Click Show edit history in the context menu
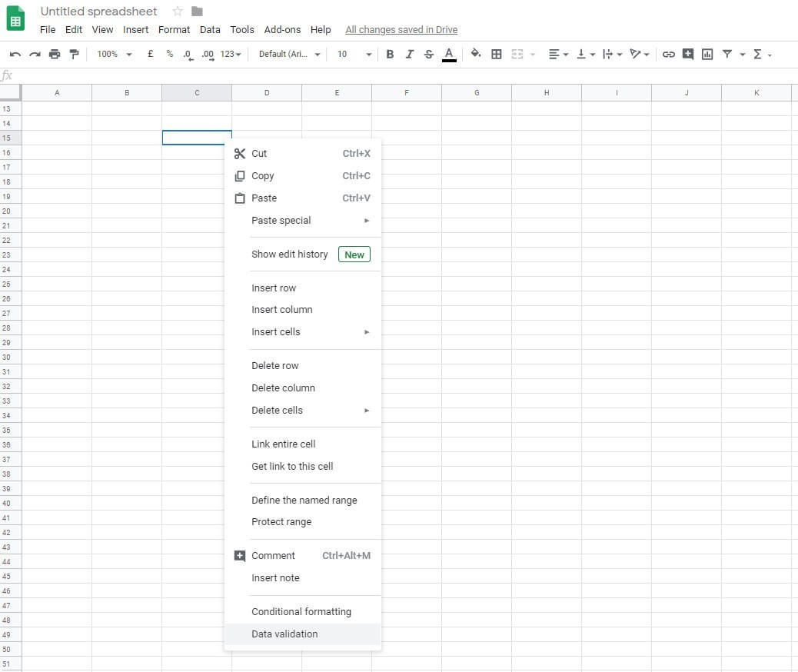 coord(290,254)
